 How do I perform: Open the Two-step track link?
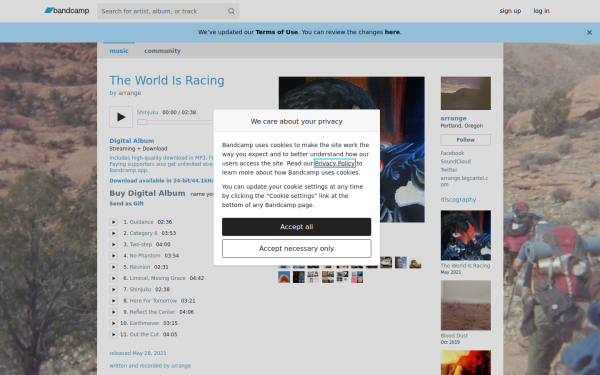click(x=141, y=244)
